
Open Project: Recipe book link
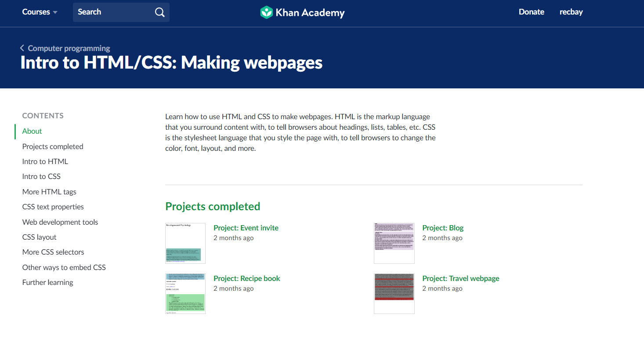point(247,278)
